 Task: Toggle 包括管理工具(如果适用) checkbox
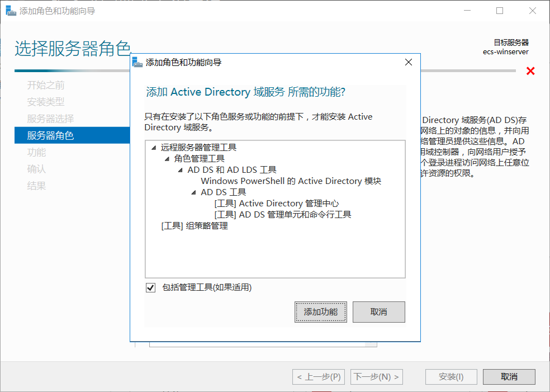click(150, 288)
